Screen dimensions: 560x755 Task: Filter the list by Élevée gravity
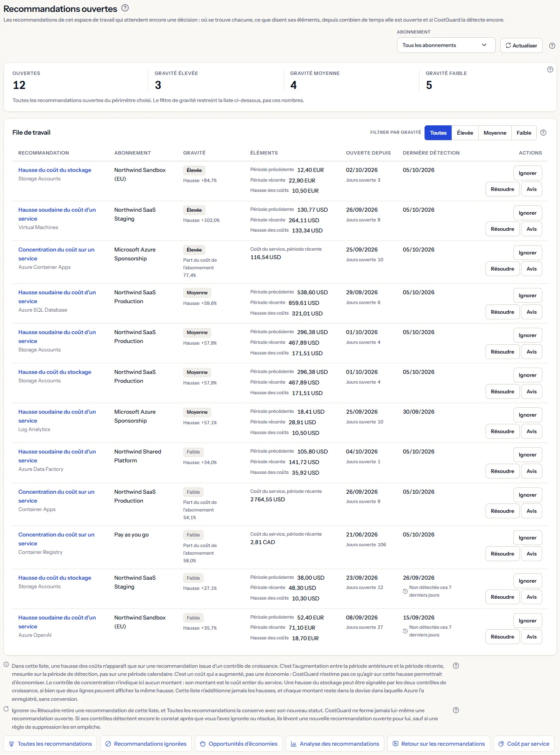(465, 133)
